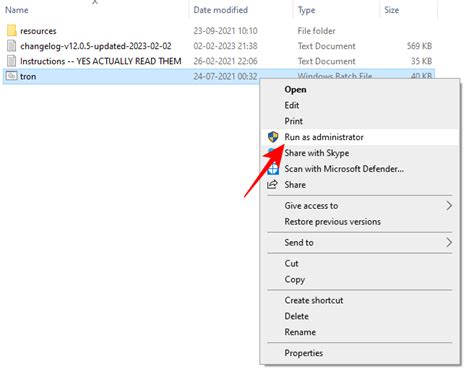Select the tron batch file icon
The height and width of the screenshot is (377, 474).
coord(11,76)
